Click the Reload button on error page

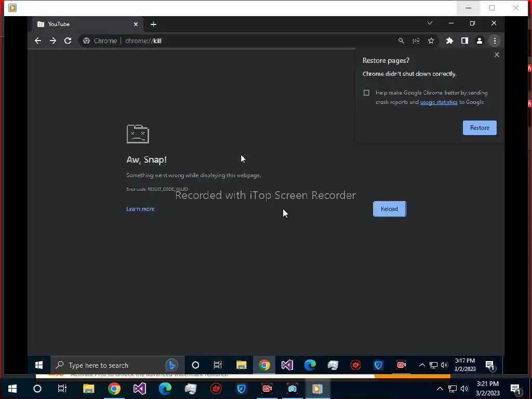click(389, 209)
